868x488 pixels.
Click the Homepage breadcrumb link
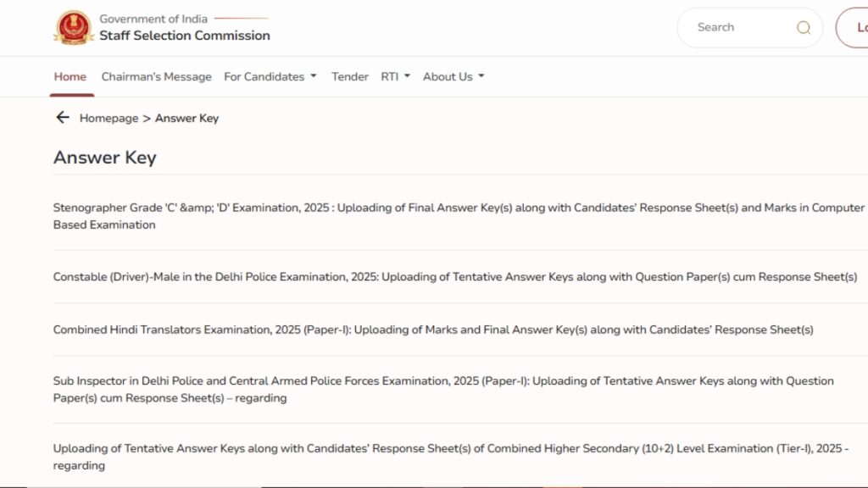[x=108, y=119]
